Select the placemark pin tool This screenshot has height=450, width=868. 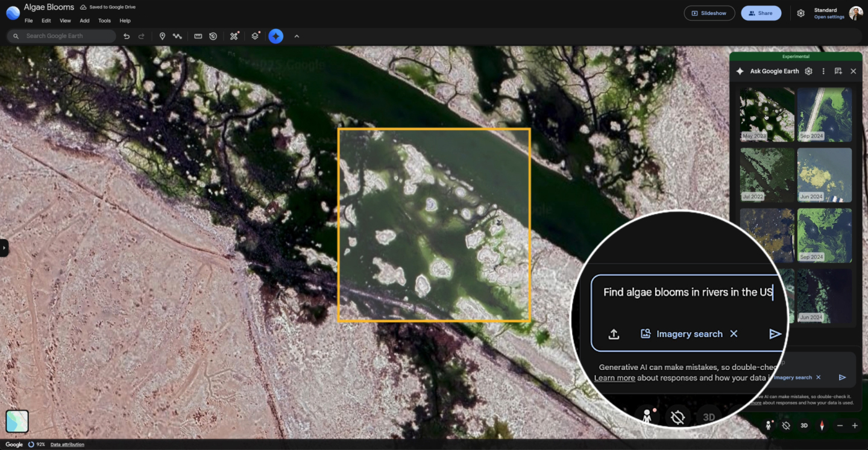point(162,36)
